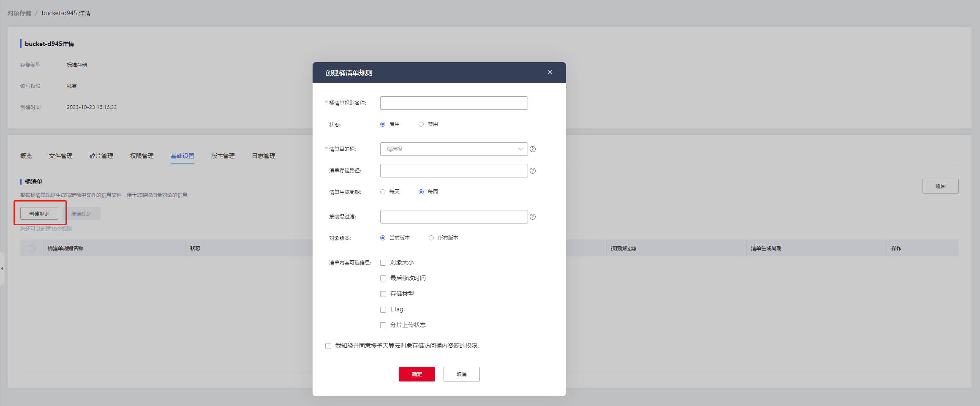The image size is (980, 406).
Task: Switch to the 文件管理 tab
Action: click(x=61, y=156)
